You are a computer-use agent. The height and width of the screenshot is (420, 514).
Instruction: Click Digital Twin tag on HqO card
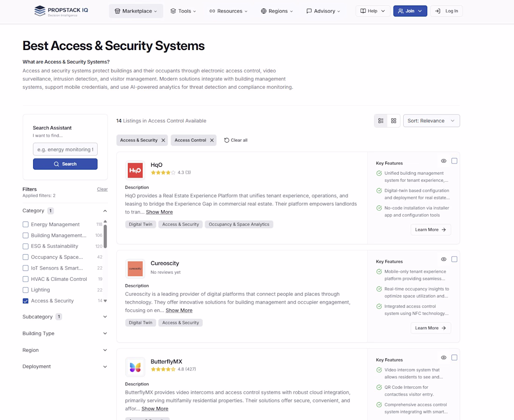(x=140, y=224)
